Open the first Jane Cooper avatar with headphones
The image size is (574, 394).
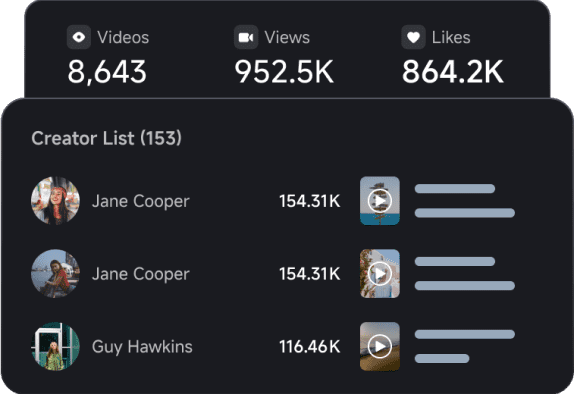[x=55, y=201]
